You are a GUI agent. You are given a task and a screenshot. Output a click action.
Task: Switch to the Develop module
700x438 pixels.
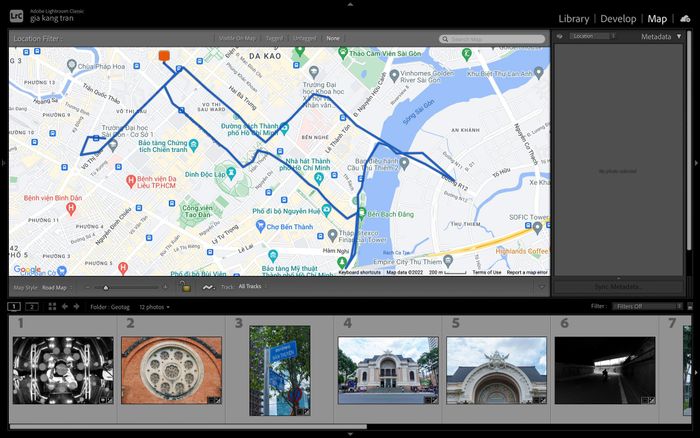click(618, 19)
